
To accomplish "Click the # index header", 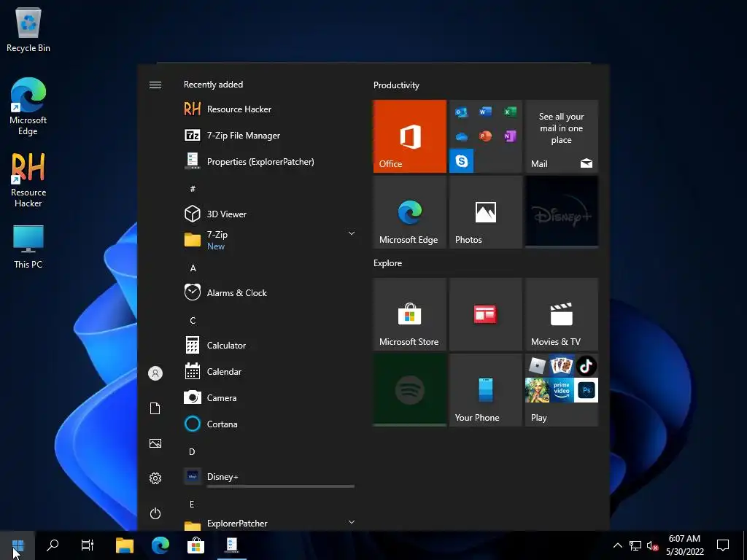I will point(193,189).
